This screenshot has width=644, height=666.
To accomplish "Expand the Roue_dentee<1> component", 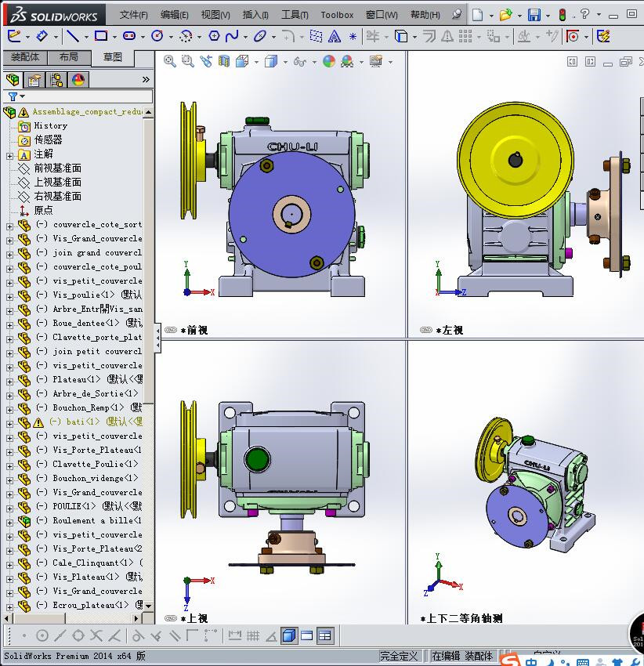I will click(x=9, y=325).
